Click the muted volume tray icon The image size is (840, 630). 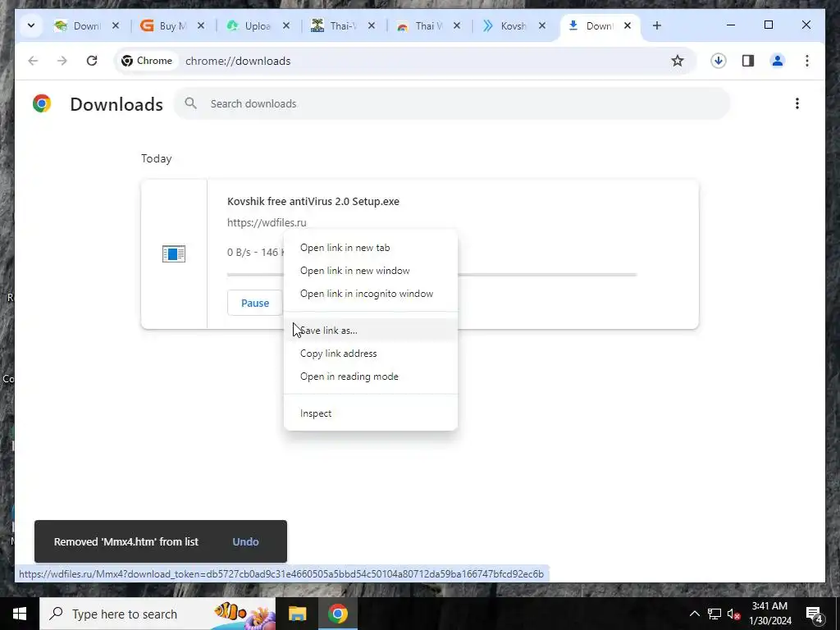point(733,614)
